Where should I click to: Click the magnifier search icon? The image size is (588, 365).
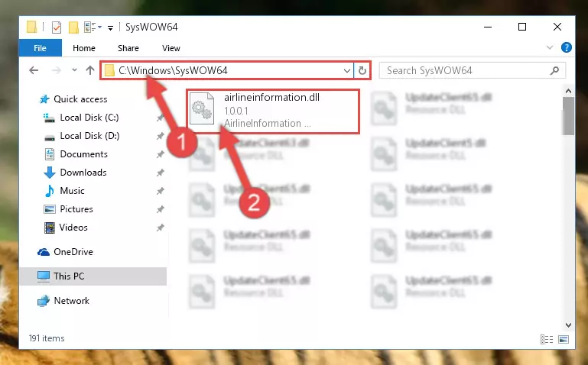pos(554,70)
